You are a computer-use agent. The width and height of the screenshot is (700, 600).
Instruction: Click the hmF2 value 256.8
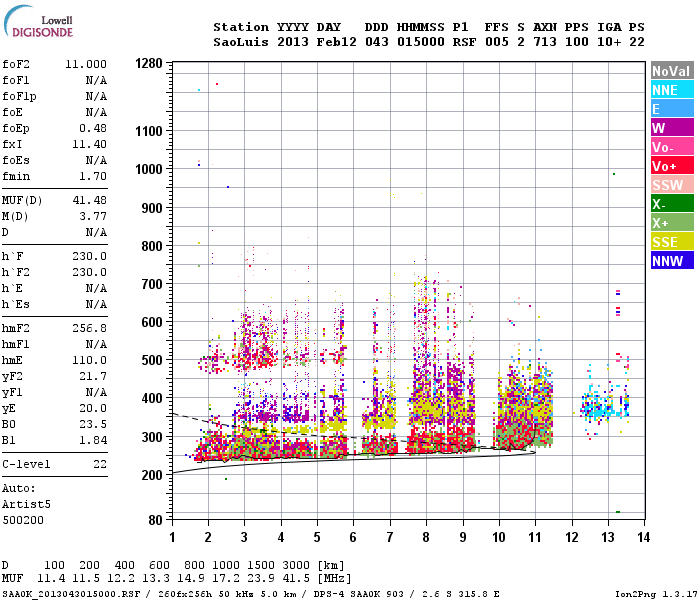coord(90,329)
